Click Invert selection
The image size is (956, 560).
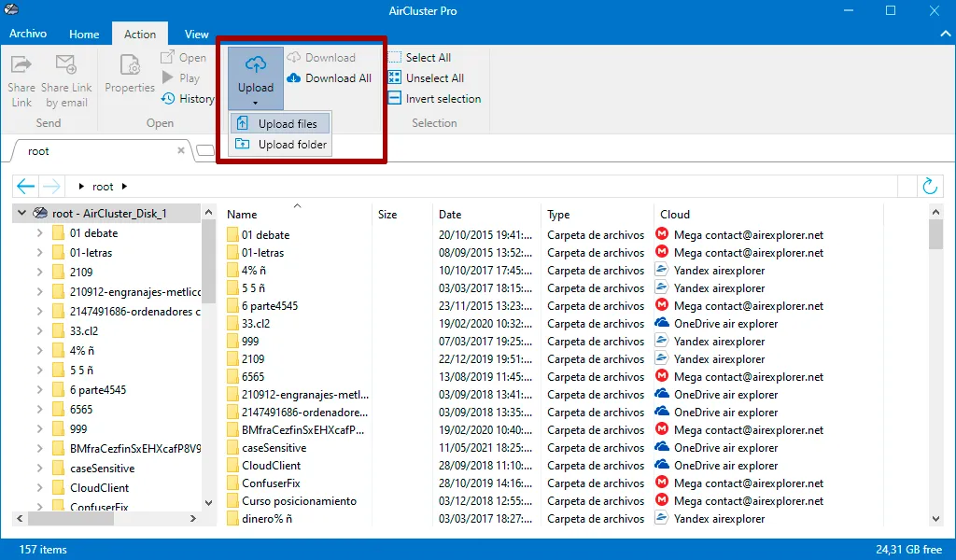(435, 99)
